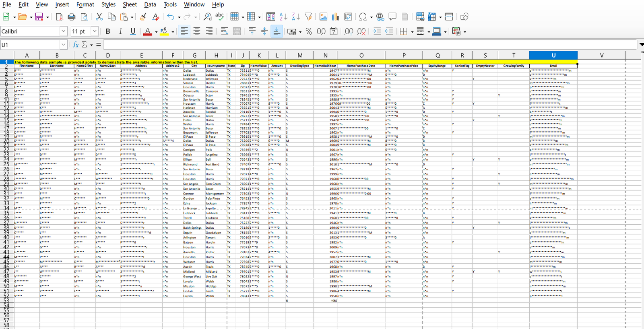The image size is (644, 329).
Task: Open the Data menu
Action: pyautogui.click(x=150, y=4)
